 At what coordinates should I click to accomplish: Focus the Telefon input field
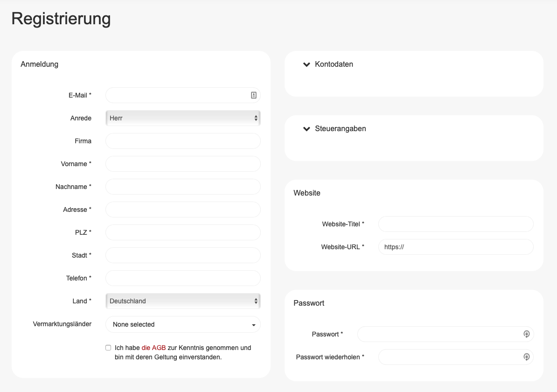183,278
